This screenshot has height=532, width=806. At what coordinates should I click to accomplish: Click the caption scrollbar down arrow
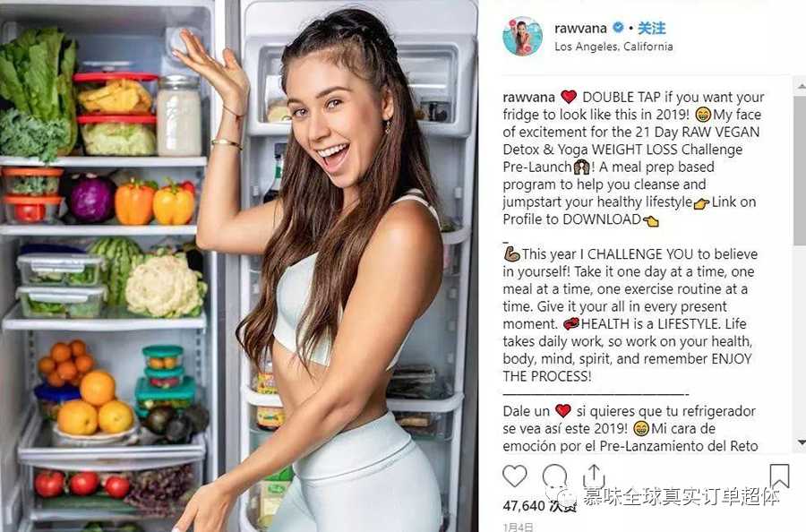(801, 442)
